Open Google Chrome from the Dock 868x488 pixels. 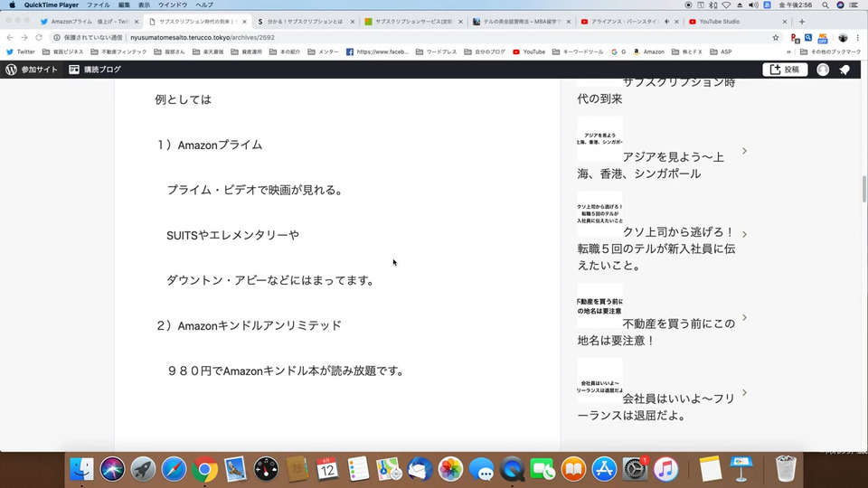pos(205,470)
